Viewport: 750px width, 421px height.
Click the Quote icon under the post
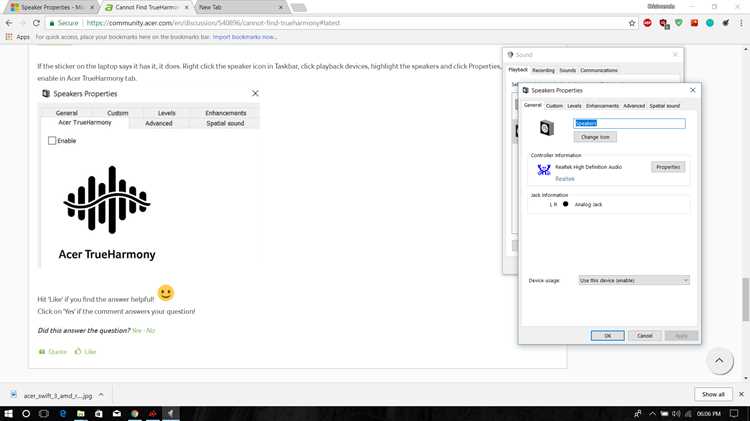[x=42, y=352]
